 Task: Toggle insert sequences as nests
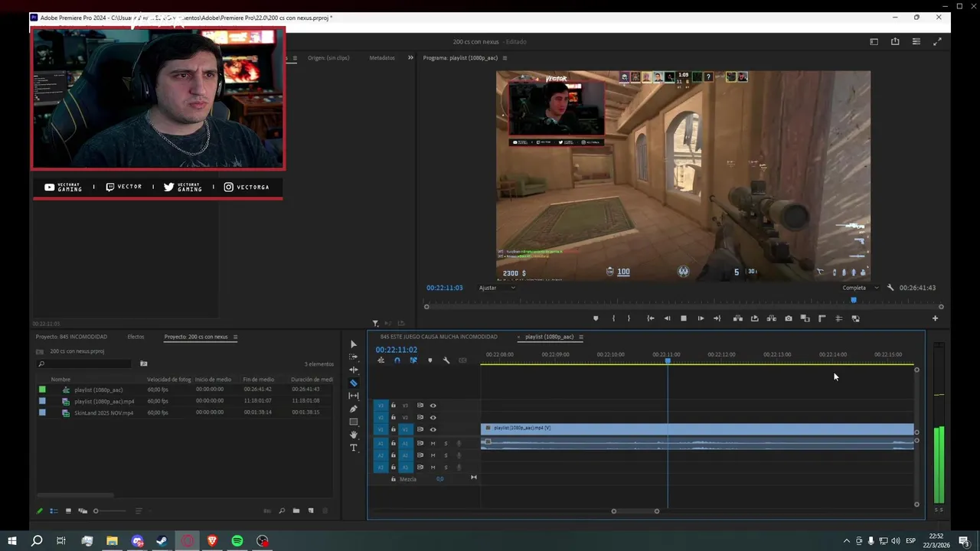[x=381, y=360]
